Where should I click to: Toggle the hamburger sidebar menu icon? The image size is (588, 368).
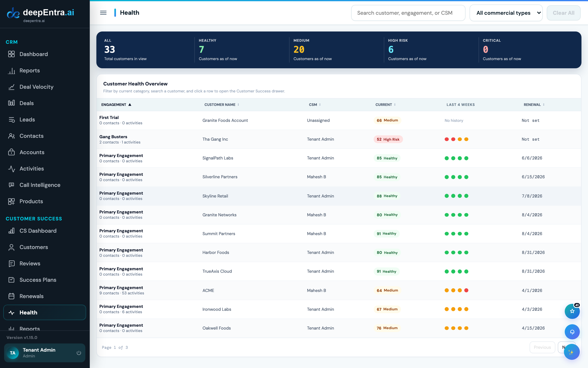pyautogui.click(x=103, y=13)
